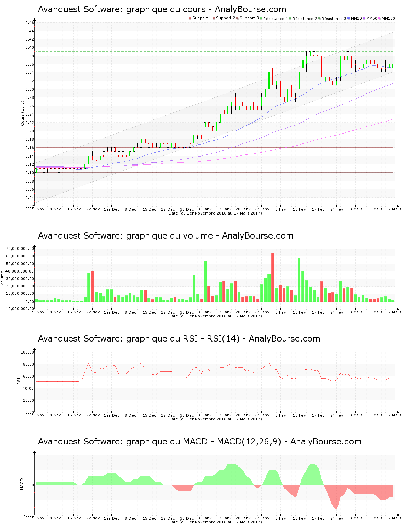The width and height of the screenshot is (412, 532).
Task: Select the 'Support 2' legend label
Action: point(226,18)
